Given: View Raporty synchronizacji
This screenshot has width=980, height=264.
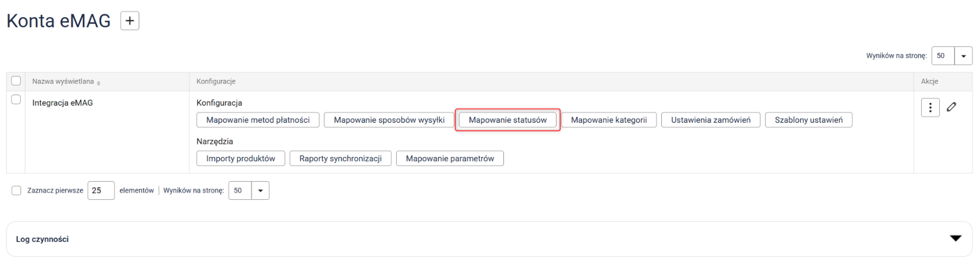Looking at the screenshot, I should tap(340, 159).
